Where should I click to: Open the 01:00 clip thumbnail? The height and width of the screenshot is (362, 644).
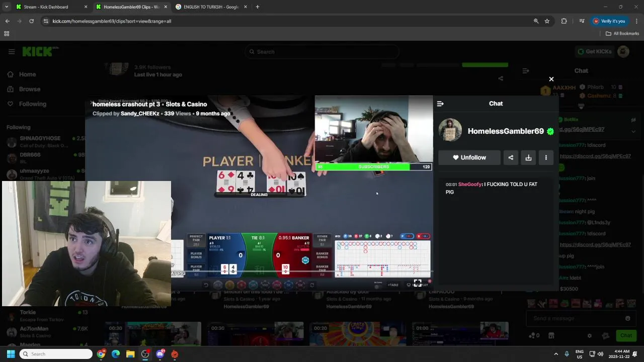coord(460,334)
